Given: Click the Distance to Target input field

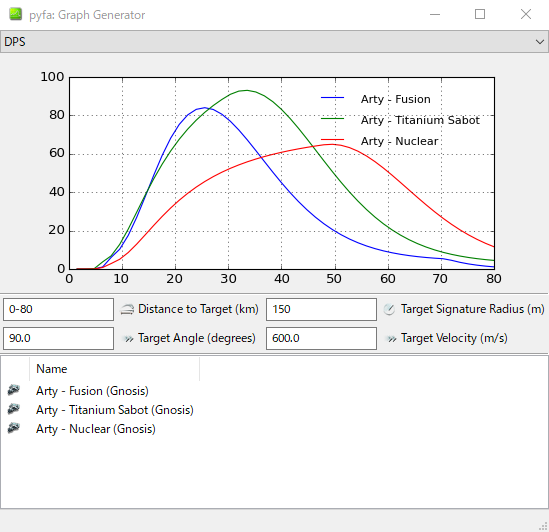Looking at the screenshot, I should [x=58, y=309].
